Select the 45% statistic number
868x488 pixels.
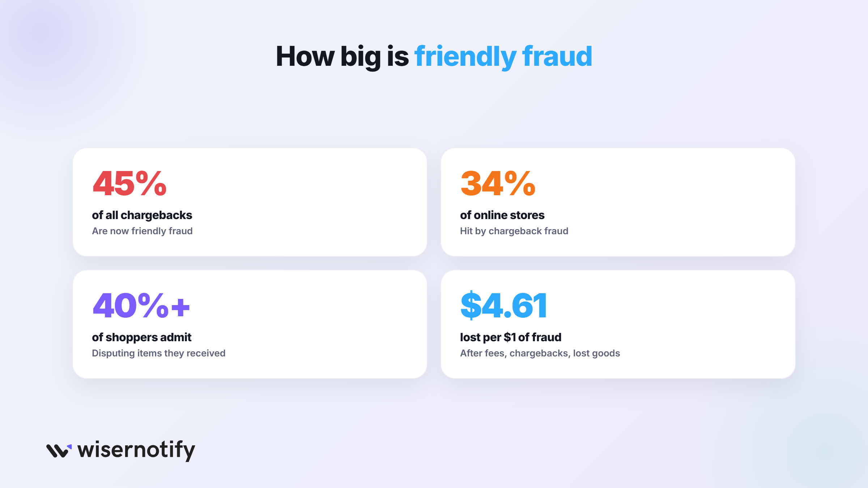click(129, 184)
